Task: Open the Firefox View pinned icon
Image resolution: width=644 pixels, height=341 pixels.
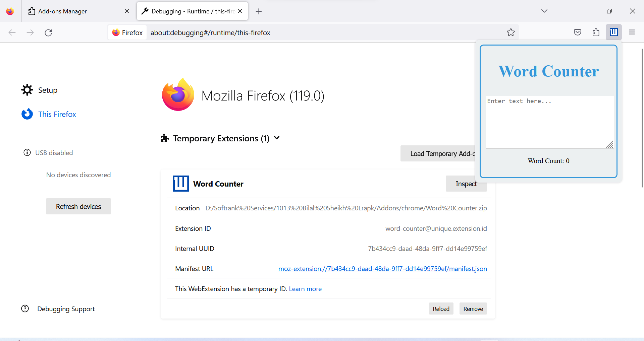Action: pyautogui.click(x=10, y=11)
